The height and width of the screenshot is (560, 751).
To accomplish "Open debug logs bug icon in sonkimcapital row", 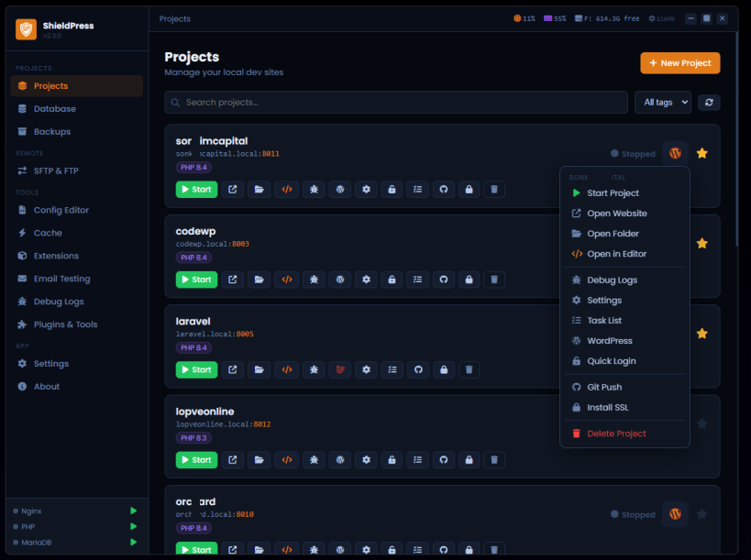I will click(314, 190).
